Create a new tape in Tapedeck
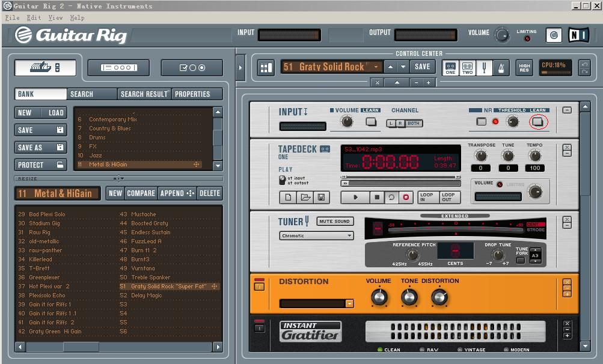 (288, 197)
